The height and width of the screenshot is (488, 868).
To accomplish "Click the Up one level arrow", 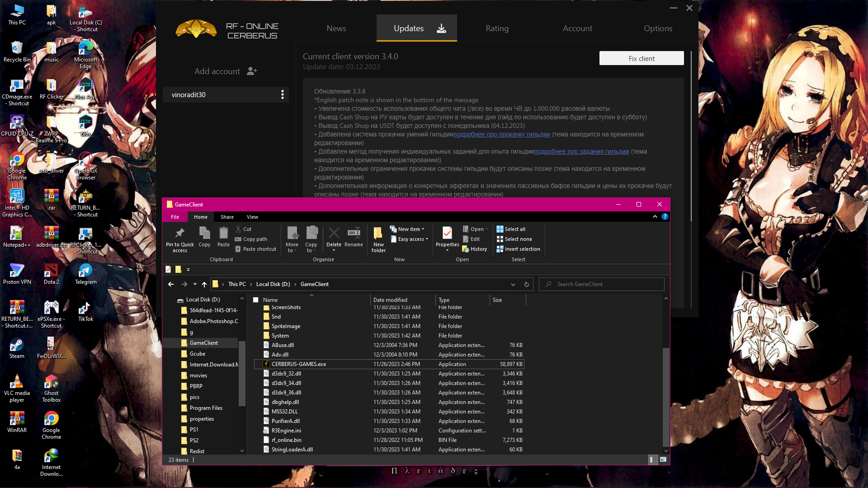I will coord(204,284).
